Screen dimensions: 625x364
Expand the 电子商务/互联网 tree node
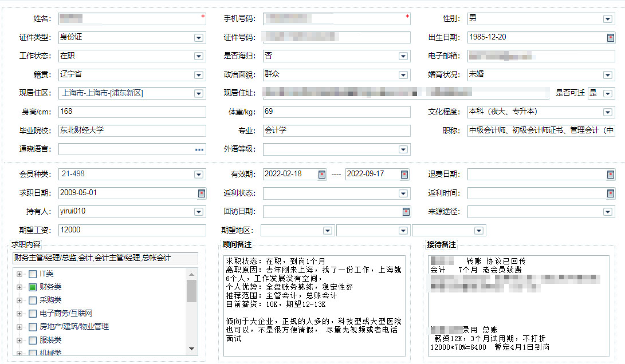19,314
